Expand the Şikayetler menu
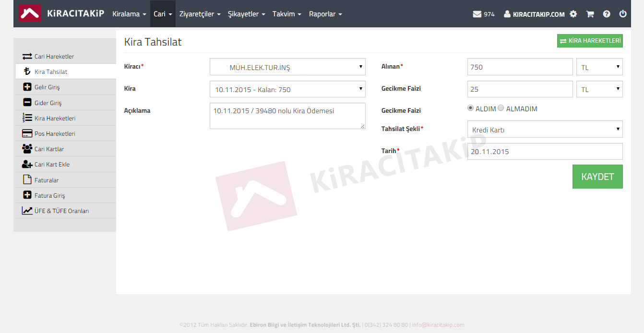 246,14
